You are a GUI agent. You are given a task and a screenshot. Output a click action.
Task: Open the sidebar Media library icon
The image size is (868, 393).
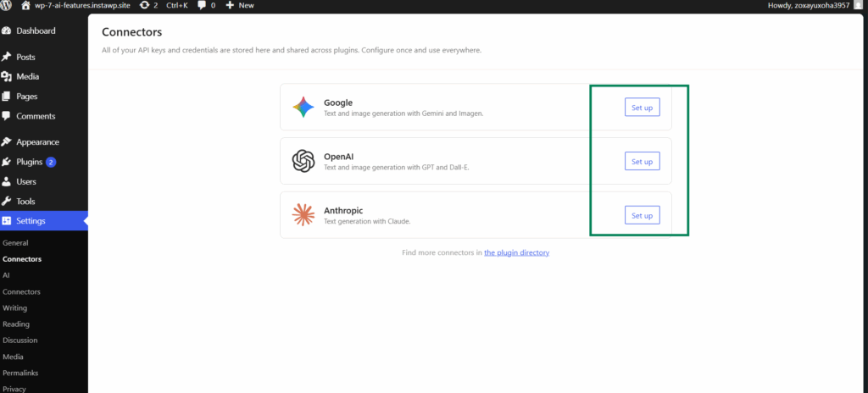(x=7, y=77)
